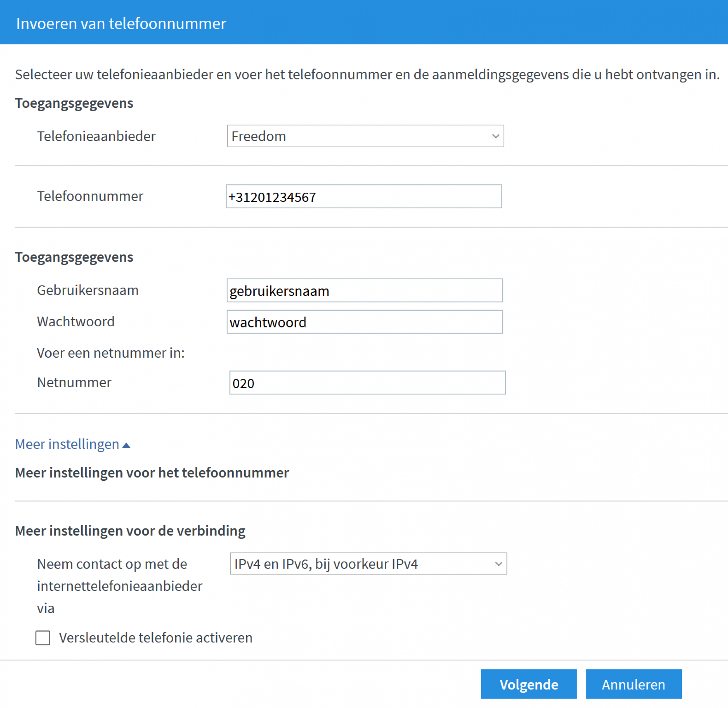
Task: Click the Meer instellingen link
Action: click(x=66, y=444)
